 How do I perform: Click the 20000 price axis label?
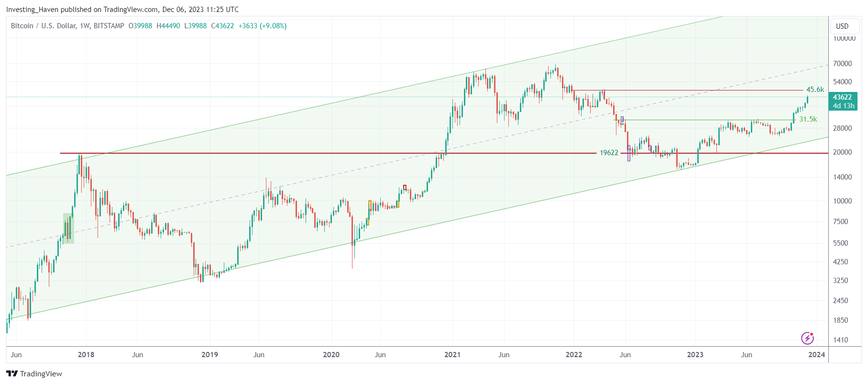(x=843, y=152)
